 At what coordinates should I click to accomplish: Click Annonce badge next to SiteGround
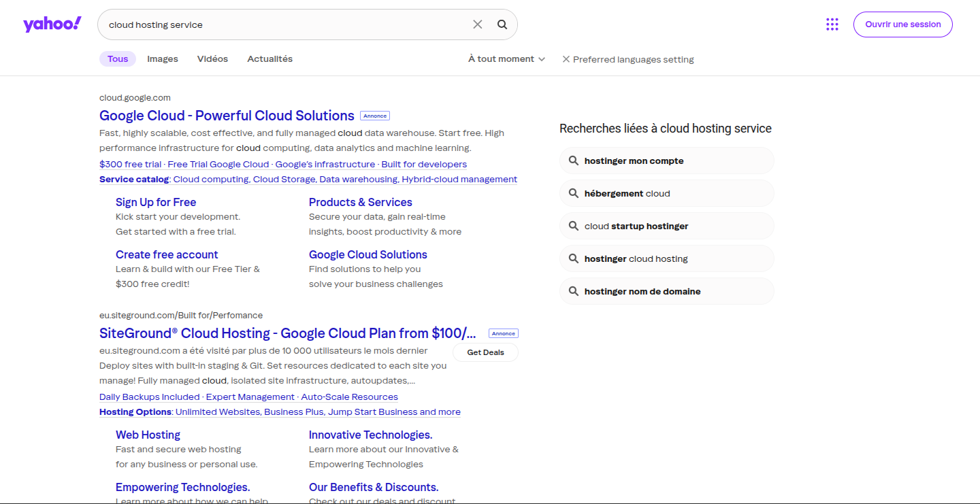click(x=504, y=334)
